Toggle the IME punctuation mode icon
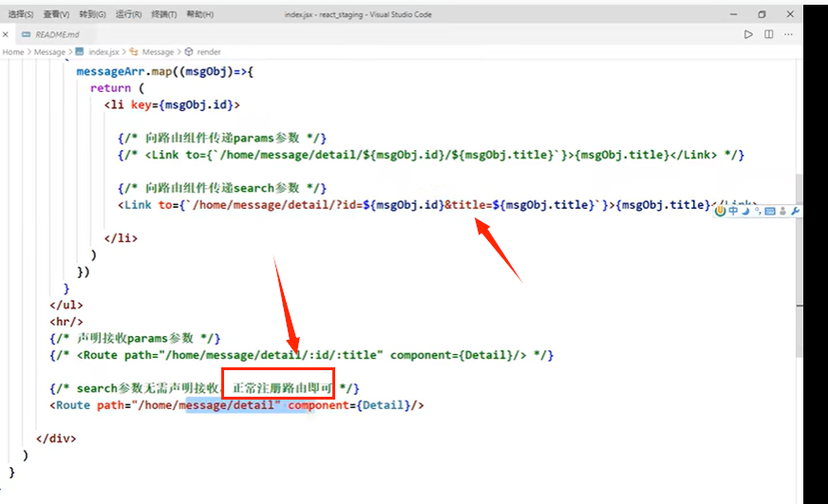This screenshot has width=828, height=504. click(757, 211)
